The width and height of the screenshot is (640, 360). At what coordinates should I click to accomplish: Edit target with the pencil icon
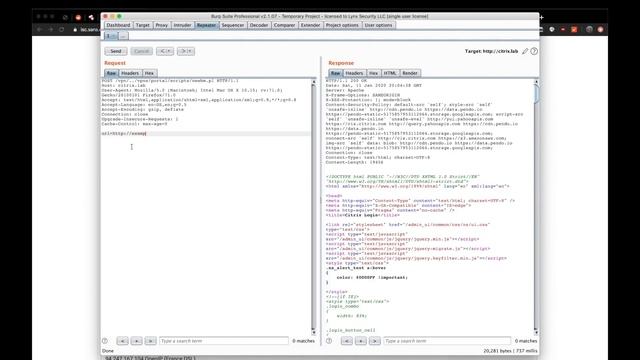(x=525, y=51)
